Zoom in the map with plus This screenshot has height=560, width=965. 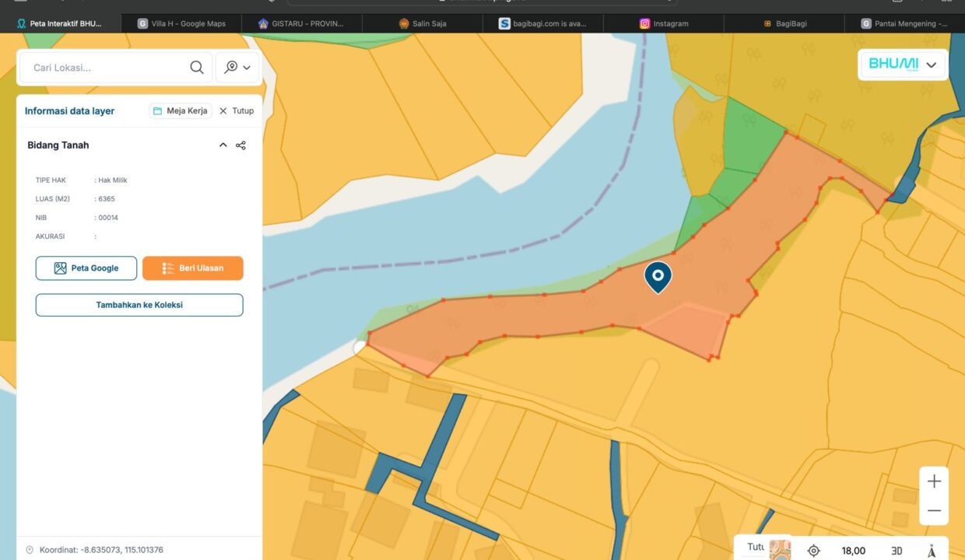pyautogui.click(x=934, y=481)
